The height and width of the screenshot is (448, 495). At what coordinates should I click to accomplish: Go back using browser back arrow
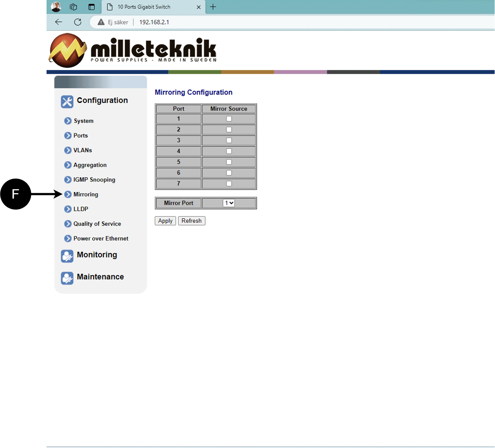pyautogui.click(x=58, y=22)
